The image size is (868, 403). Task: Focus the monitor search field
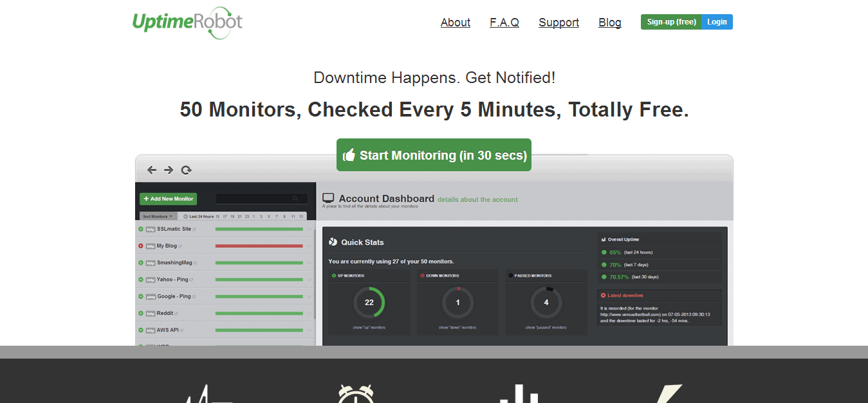click(x=261, y=199)
